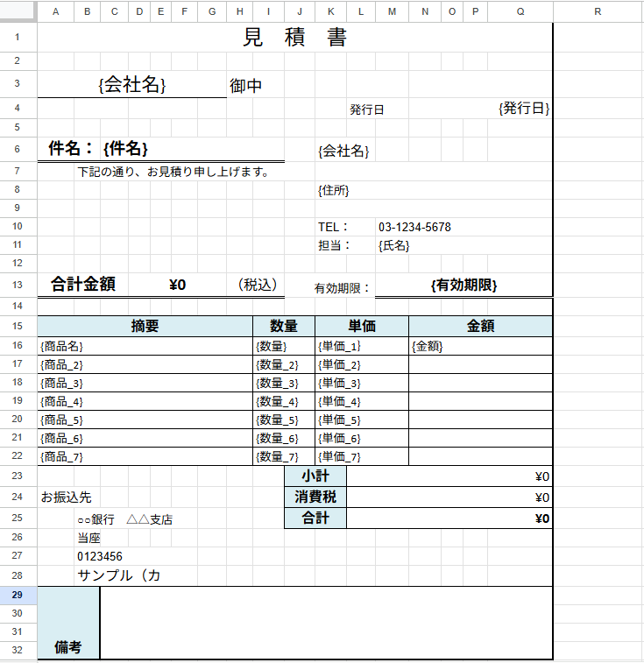
Task: Click the 03-1234-5678 phone number cell
Action: [464, 227]
